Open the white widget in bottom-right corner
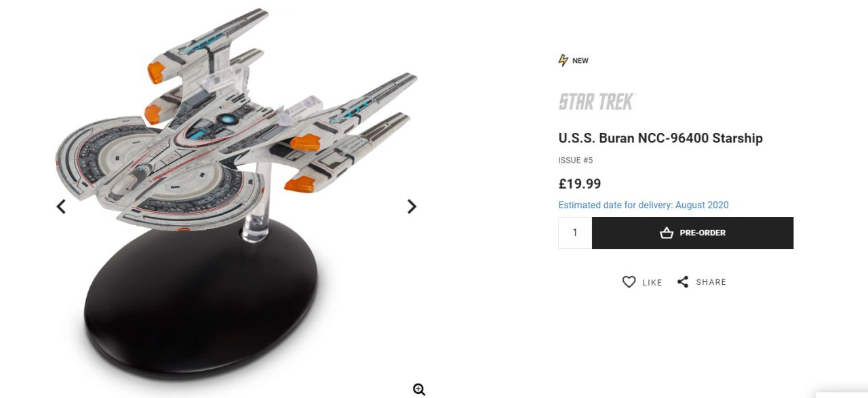 pos(842,395)
